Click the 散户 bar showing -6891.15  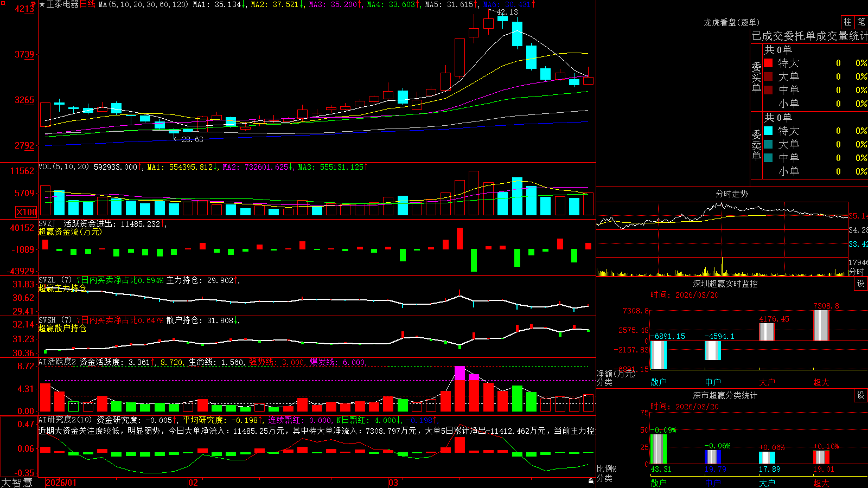[658, 355]
